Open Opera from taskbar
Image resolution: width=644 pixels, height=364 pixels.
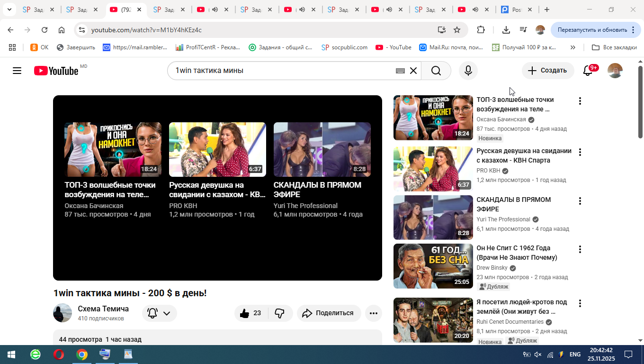pyautogui.click(x=59, y=355)
